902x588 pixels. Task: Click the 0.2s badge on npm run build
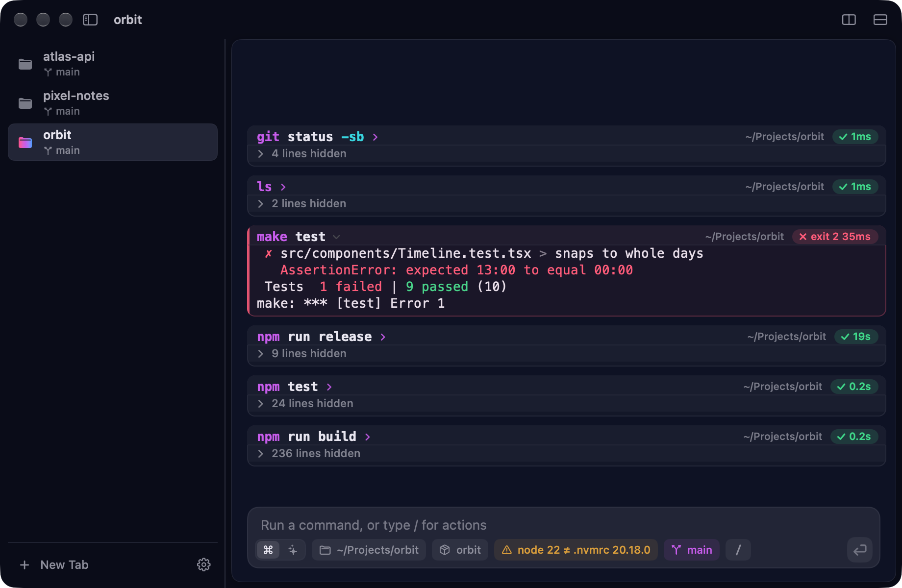[x=854, y=437]
